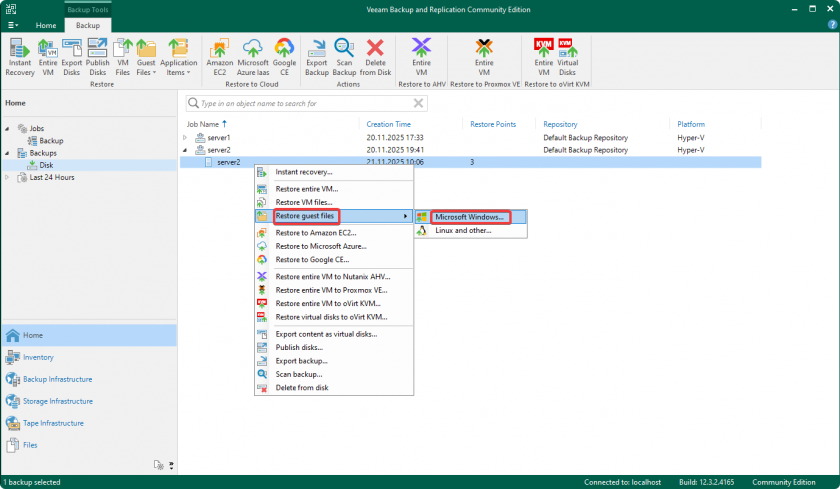Expand server1 backup job row
Screen dimensions: 840x489
coord(184,137)
